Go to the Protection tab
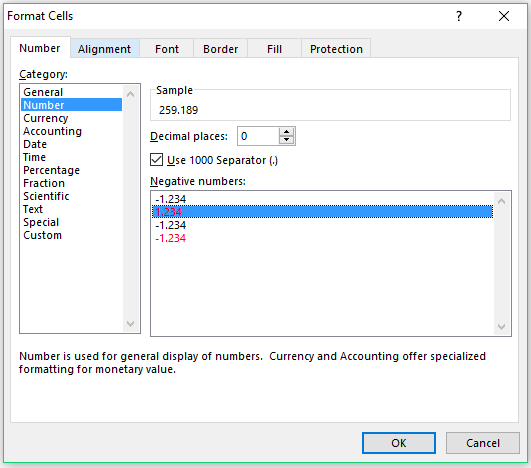The width and height of the screenshot is (531, 468). pos(336,49)
